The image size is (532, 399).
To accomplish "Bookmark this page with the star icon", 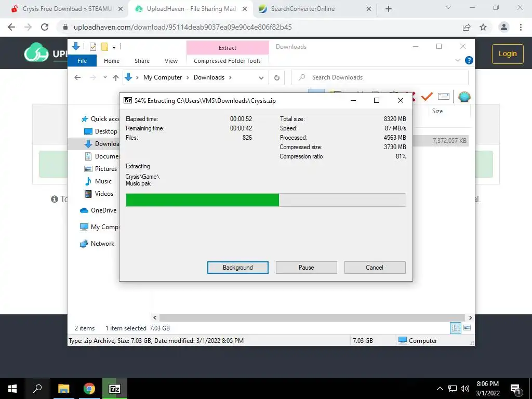I will tap(483, 27).
